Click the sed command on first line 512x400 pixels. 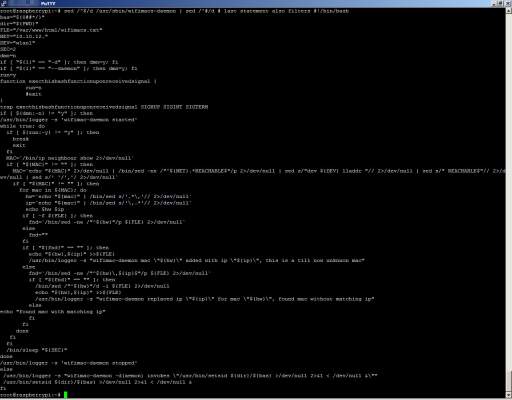tap(206, 11)
